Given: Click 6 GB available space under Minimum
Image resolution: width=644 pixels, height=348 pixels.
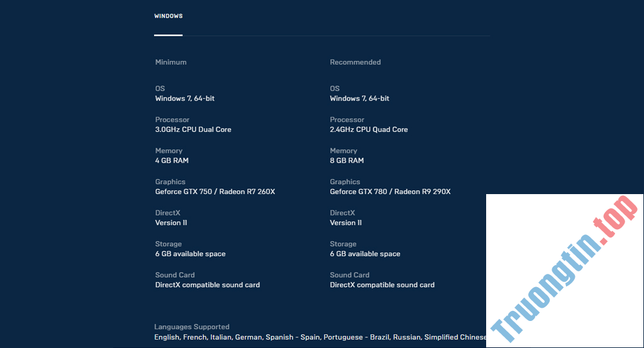Looking at the screenshot, I should [190, 254].
